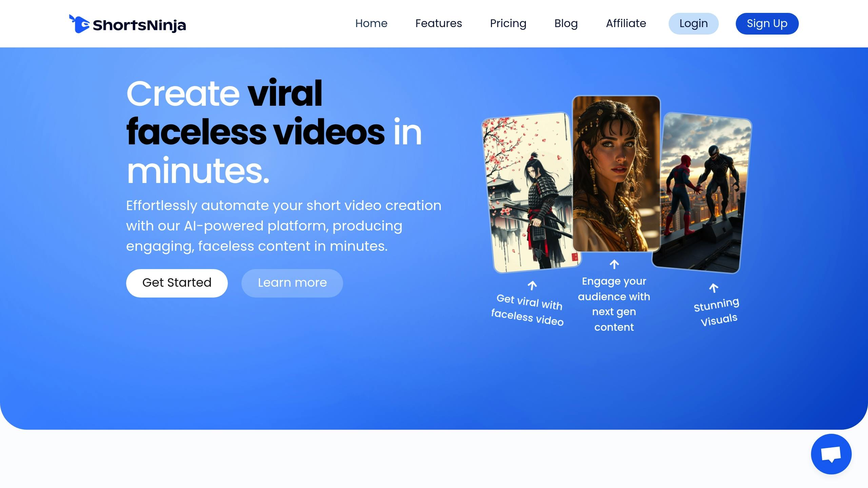Click the Sign Up button
868x488 pixels.
(767, 24)
